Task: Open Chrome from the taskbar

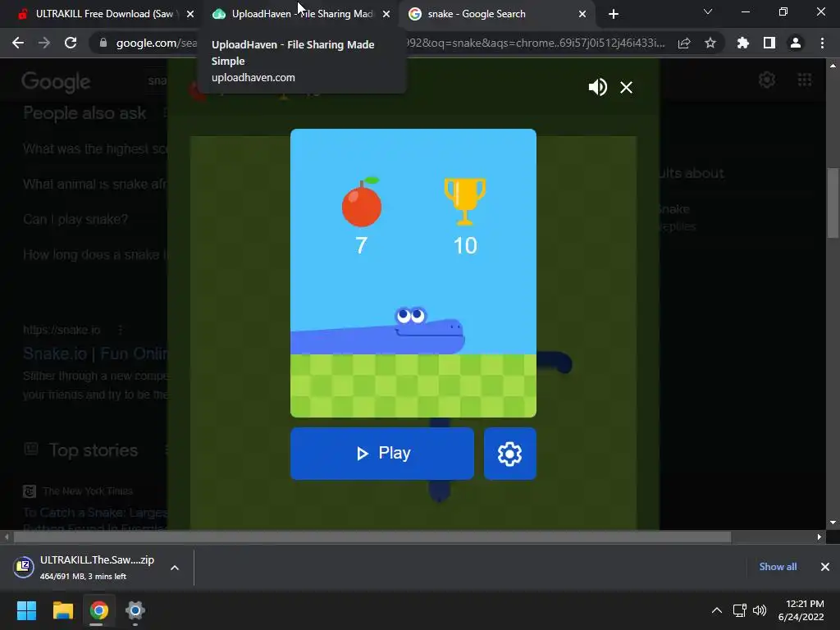Action: pyautogui.click(x=99, y=610)
